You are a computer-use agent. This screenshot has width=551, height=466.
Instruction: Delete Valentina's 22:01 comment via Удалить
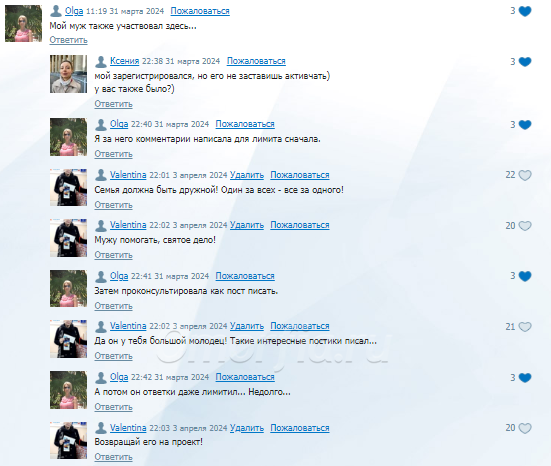pyautogui.click(x=247, y=175)
